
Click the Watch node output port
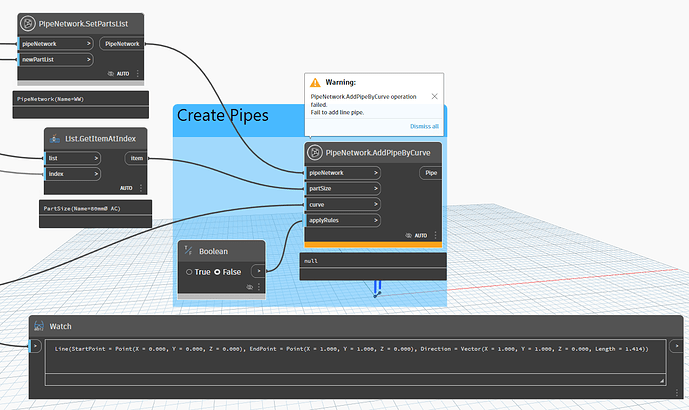pos(676,346)
